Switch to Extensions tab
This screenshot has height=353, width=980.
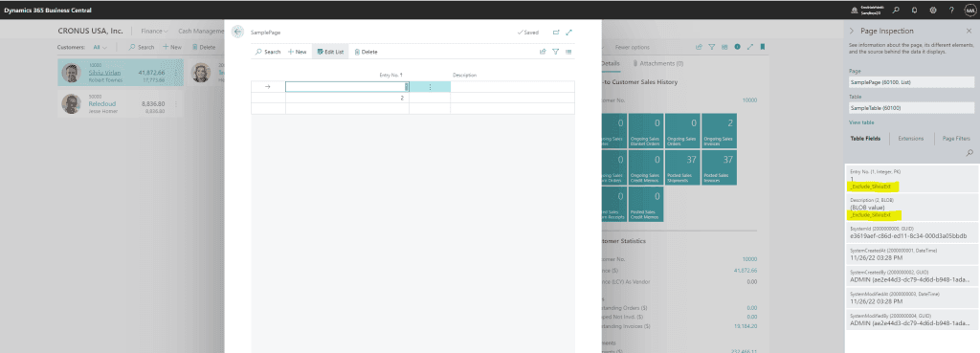911,138
